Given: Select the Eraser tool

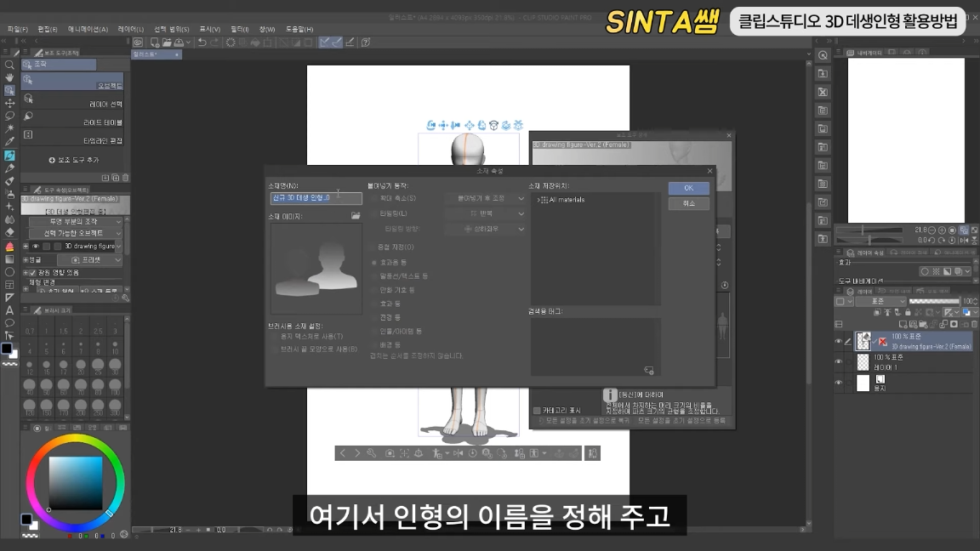Looking at the screenshot, I should click(9, 232).
